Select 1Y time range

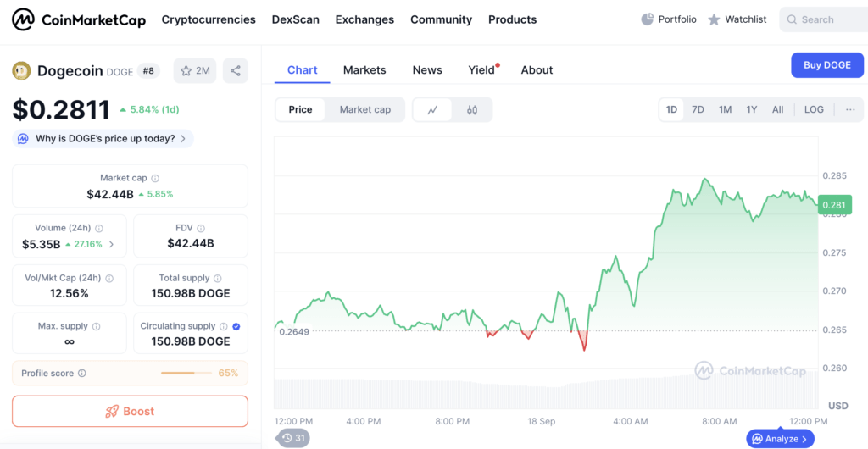(752, 109)
